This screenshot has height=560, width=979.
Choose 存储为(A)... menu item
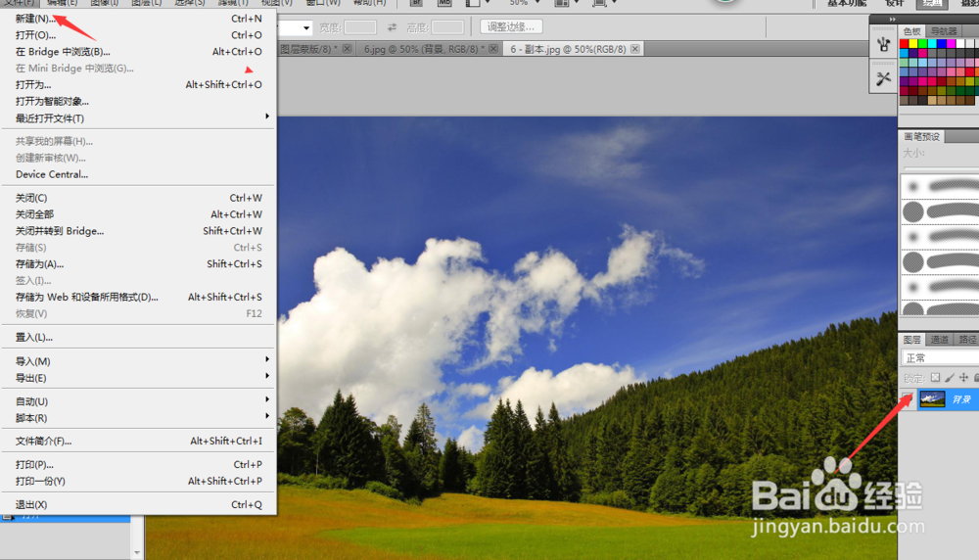click(138, 264)
